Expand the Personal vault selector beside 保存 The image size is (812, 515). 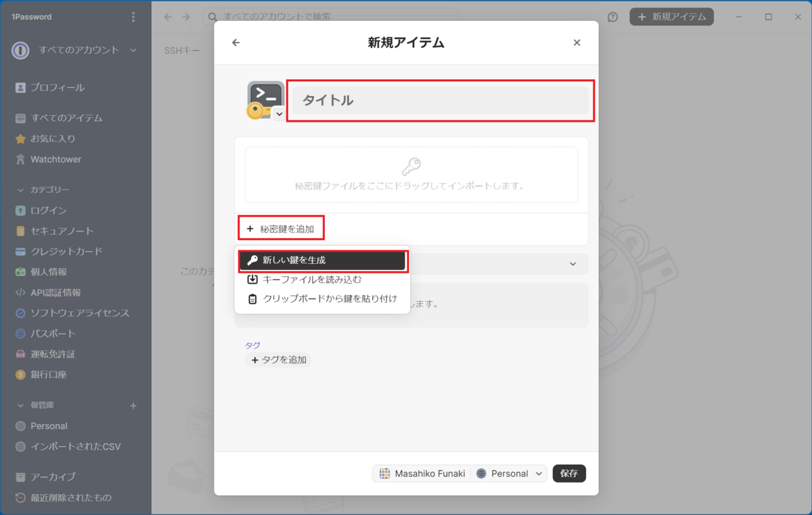539,473
